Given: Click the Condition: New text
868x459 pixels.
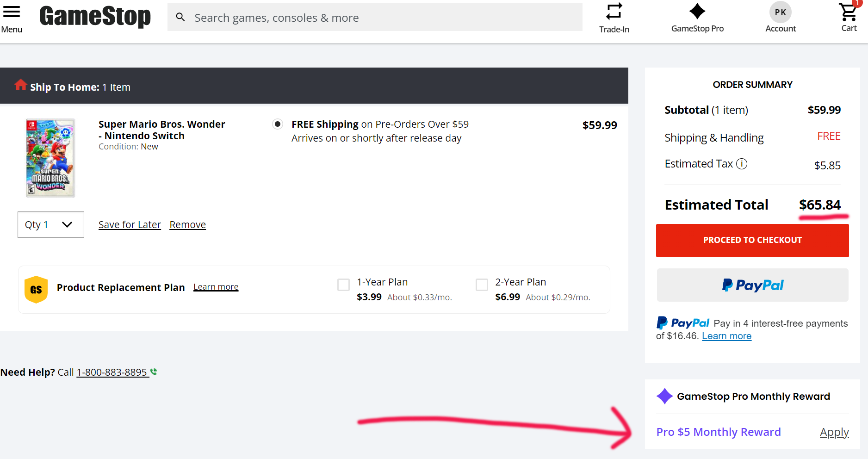Looking at the screenshot, I should coord(128,147).
